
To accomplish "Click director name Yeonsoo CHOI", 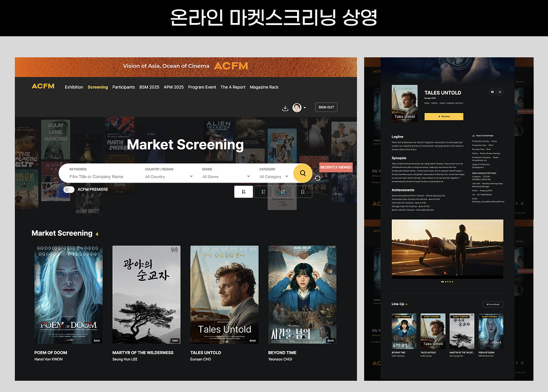I will point(280,359).
